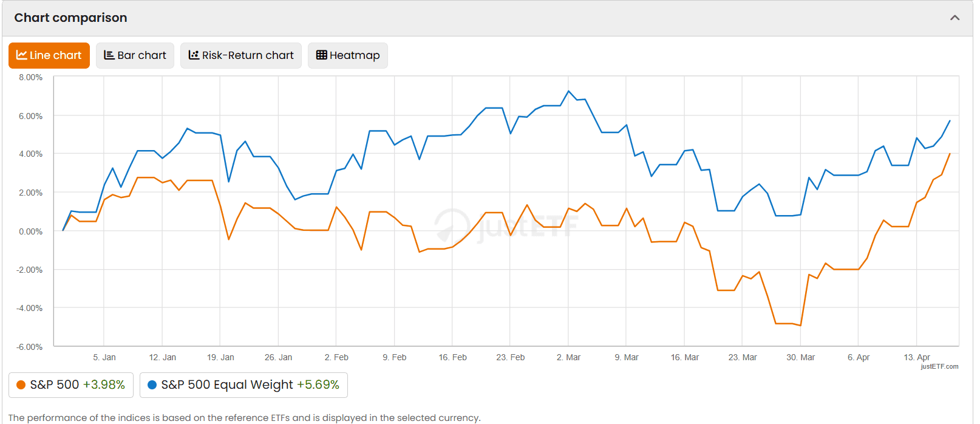
Task: Click the bar chart icon
Action: (109, 55)
